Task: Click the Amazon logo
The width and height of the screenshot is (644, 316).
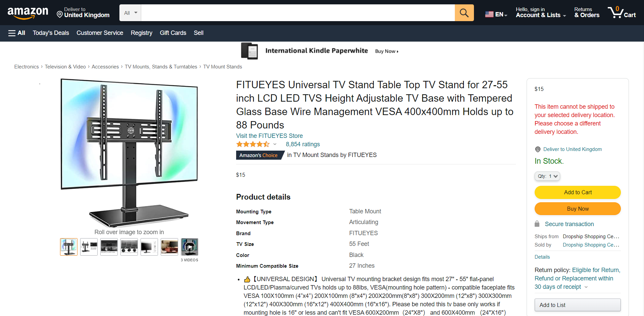Action: tap(28, 13)
